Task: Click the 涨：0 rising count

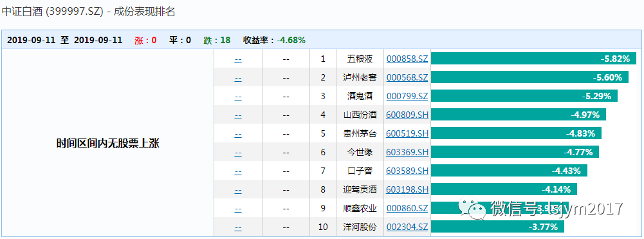Action: click(x=145, y=40)
